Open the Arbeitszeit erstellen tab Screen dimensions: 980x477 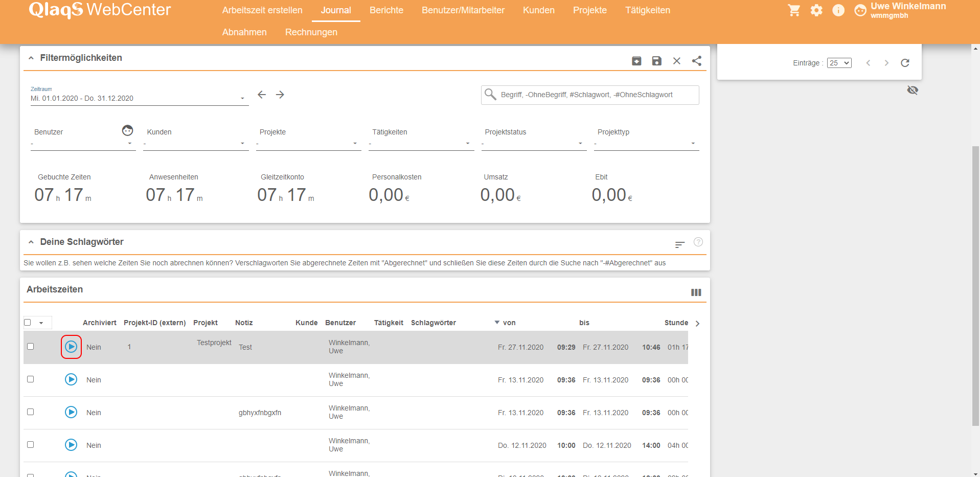click(262, 10)
